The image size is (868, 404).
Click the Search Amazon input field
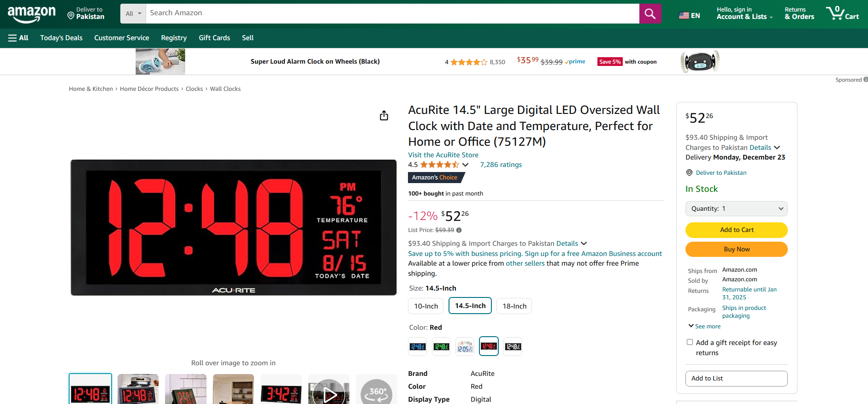click(392, 13)
